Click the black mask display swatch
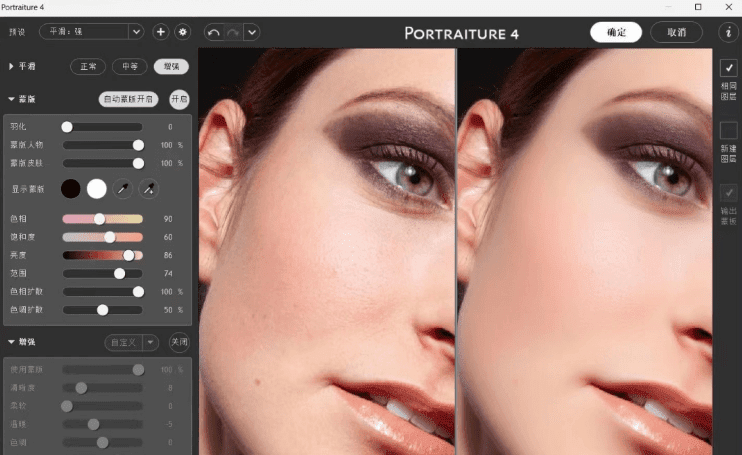 point(71,188)
